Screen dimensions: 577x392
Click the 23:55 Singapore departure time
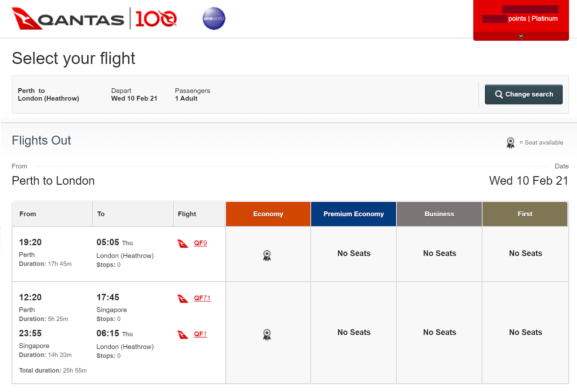(x=30, y=334)
